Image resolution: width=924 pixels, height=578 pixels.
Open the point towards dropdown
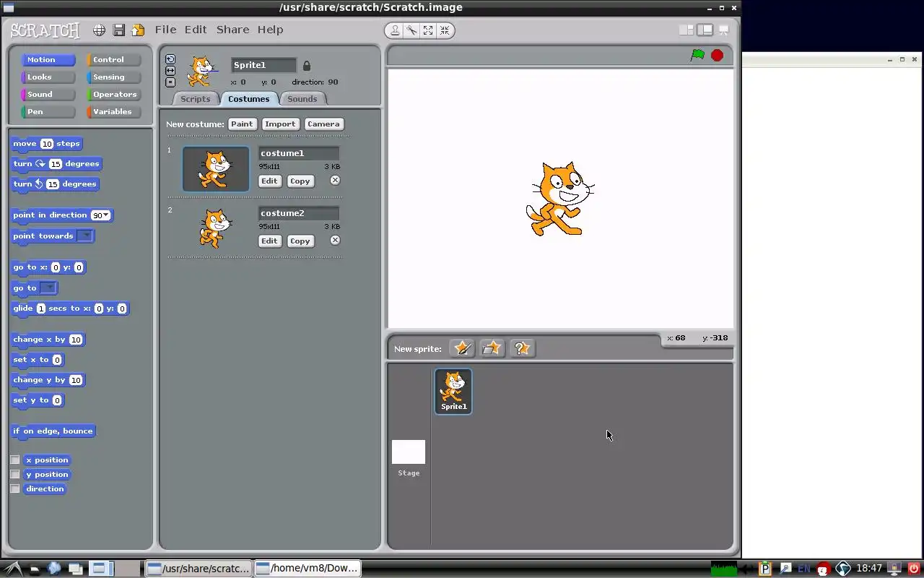click(x=85, y=236)
